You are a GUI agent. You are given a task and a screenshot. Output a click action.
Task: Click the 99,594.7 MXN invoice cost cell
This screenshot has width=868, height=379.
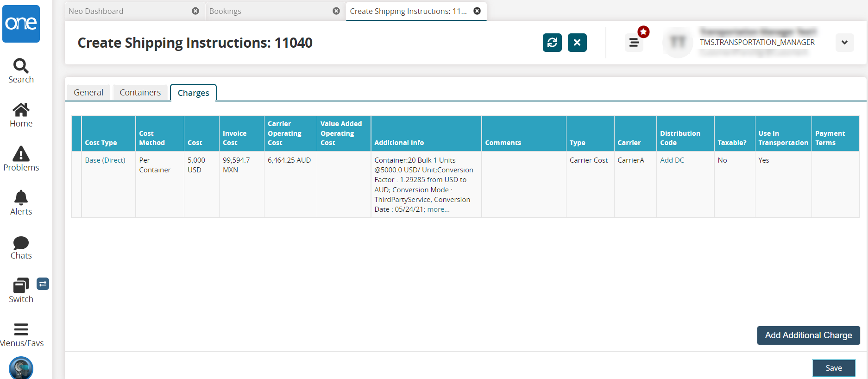click(242, 184)
